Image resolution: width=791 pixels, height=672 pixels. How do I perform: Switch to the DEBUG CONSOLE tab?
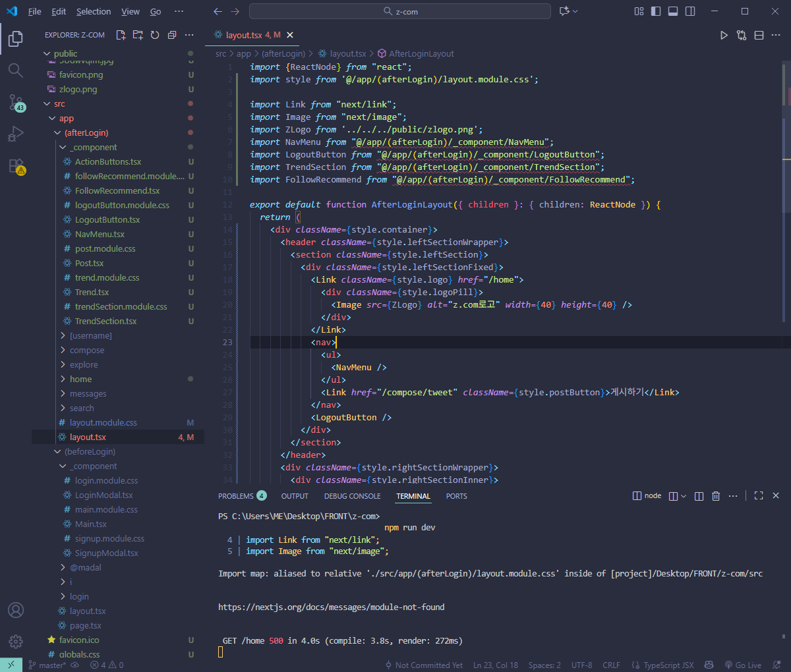pos(352,496)
